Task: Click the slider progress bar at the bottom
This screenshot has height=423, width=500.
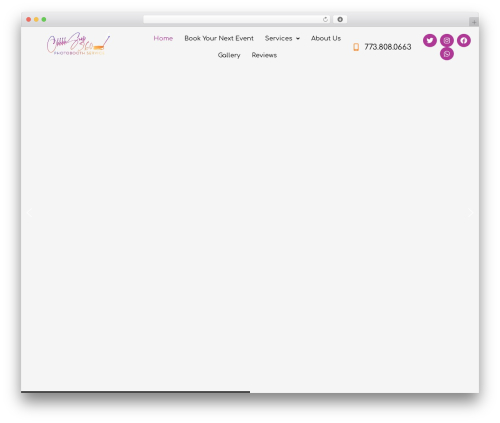Action: [135, 392]
